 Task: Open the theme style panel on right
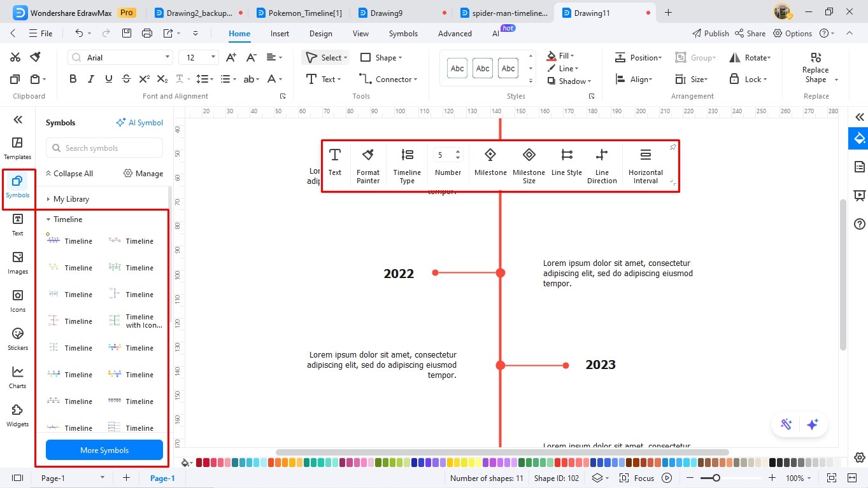[860, 138]
